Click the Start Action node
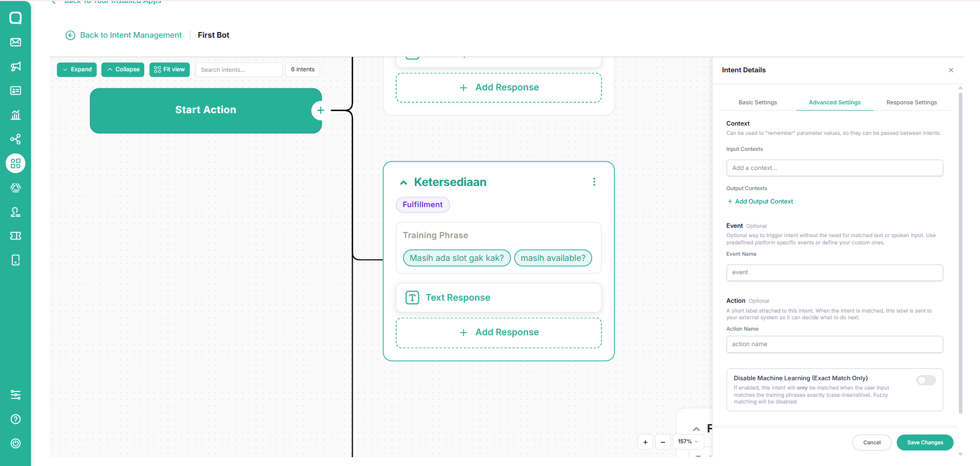This screenshot has width=980, height=466. pyautogui.click(x=206, y=111)
